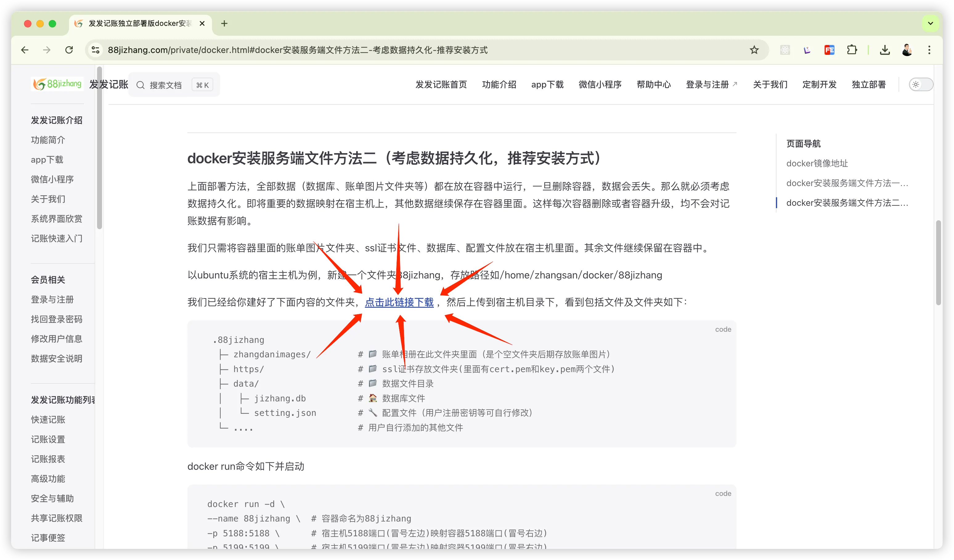Open 功能介绍 in top navigation

pyautogui.click(x=499, y=84)
